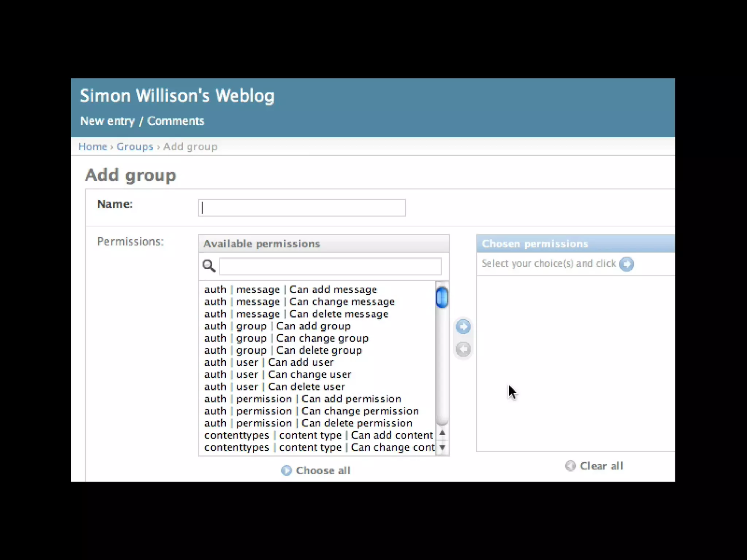
Task: Click the add (right arrow) chooser icon
Action: click(x=463, y=327)
